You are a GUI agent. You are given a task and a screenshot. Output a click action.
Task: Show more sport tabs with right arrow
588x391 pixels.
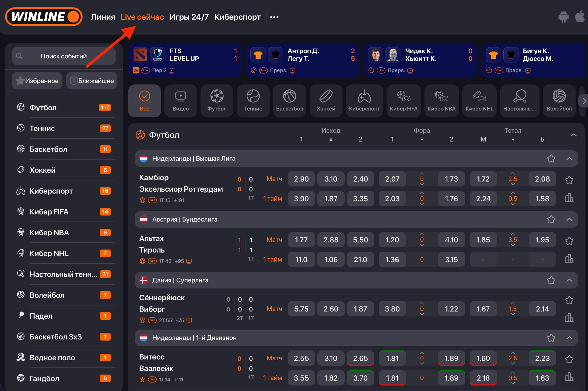(x=584, y=101)
